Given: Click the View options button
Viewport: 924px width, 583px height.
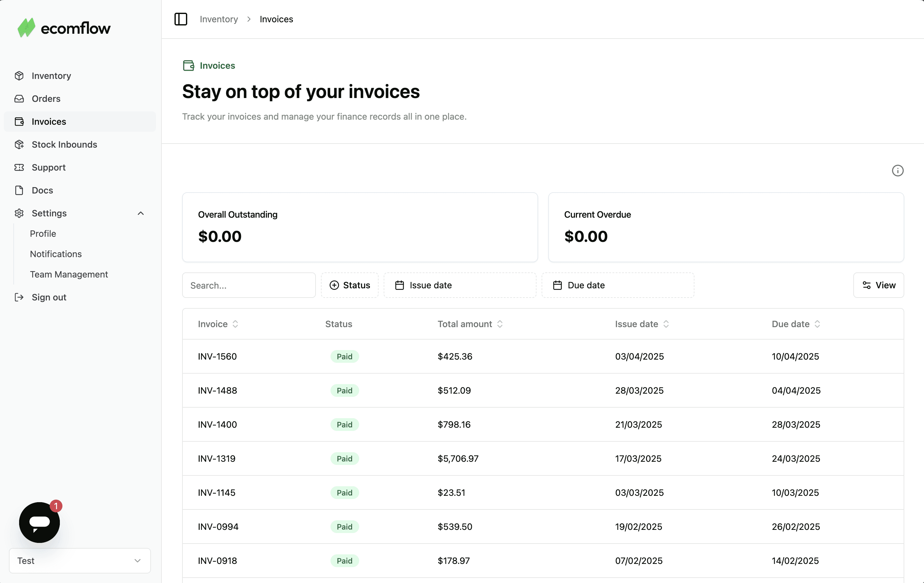Looking at the screenshot, I should [878, 285].
